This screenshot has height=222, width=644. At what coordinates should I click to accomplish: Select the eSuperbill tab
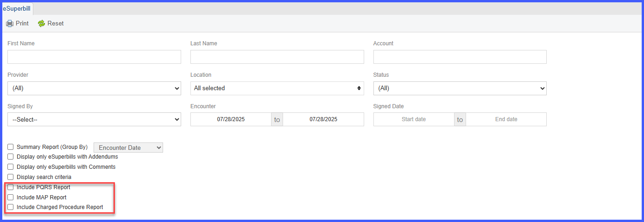pos(17,8)
